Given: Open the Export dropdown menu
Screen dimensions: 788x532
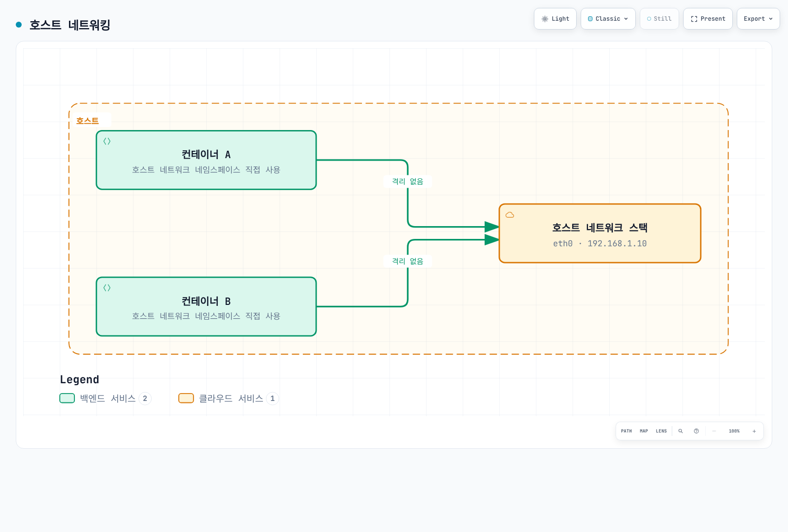Looking at the screenshot, I should (x=758, y=19).
